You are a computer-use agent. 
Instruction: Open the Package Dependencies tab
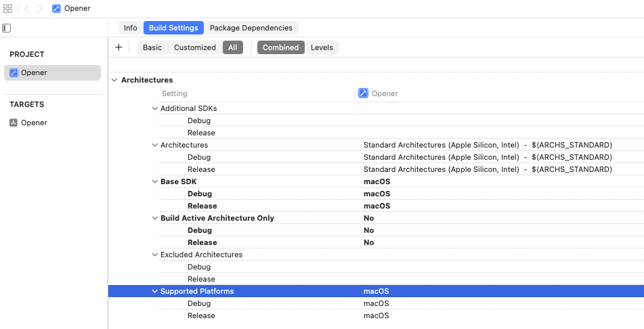251,28
